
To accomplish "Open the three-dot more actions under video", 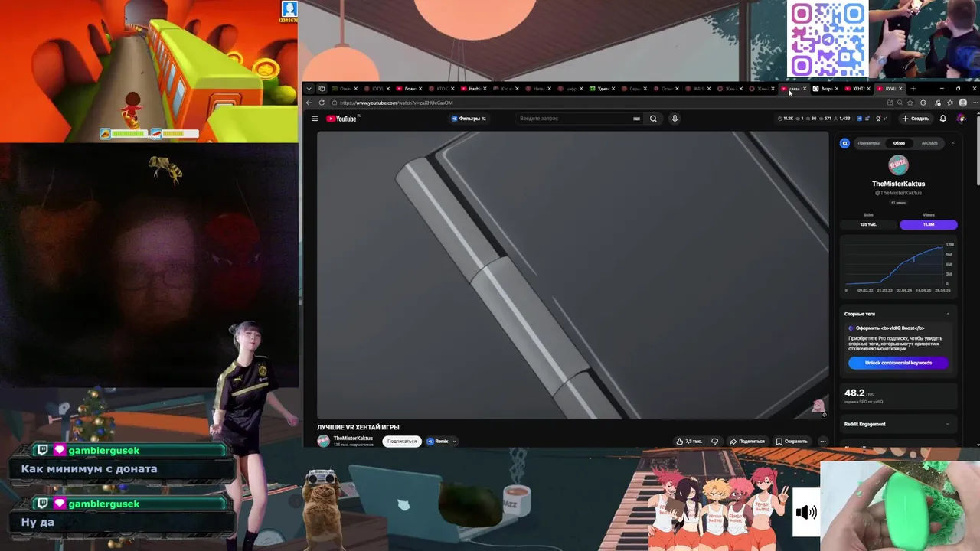I will [x=823, y=442].
